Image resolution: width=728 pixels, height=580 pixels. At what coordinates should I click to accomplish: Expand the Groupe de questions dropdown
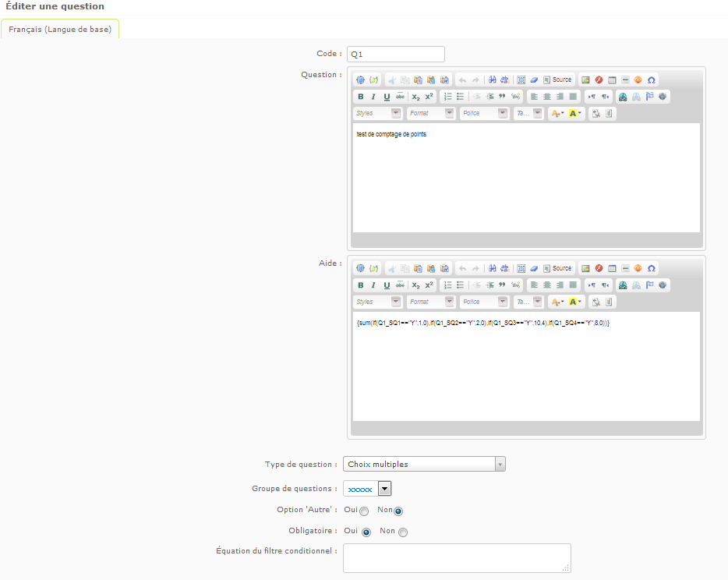pyautogui.click(x=384, y=489)
